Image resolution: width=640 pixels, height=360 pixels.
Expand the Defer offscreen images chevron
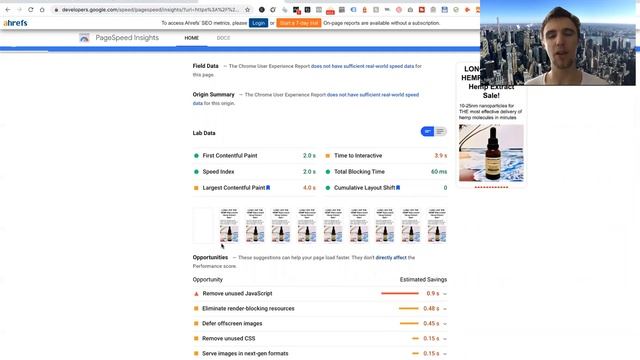click(445, 324)
